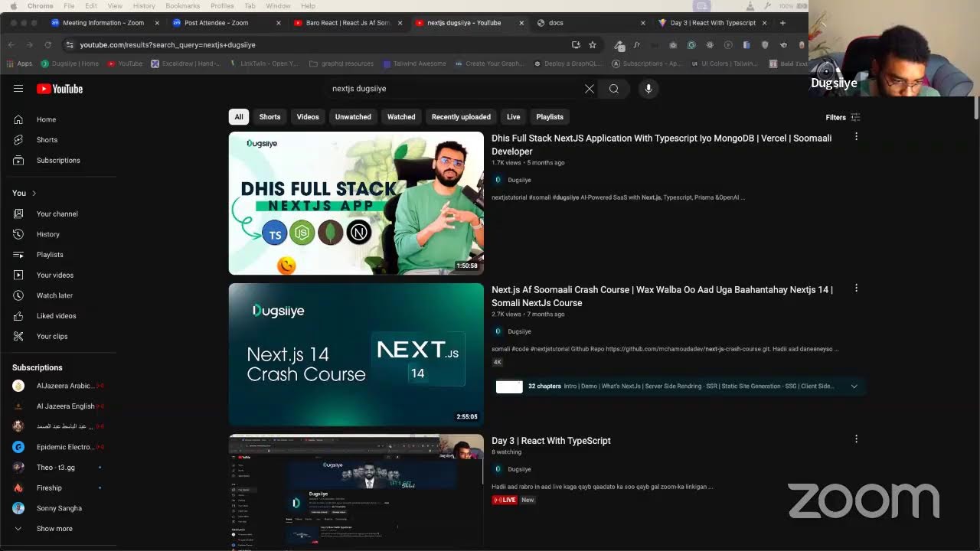Open the Day 3 React With TypeScript title
Screen dimensions: 980x551
click(x=551, y=441)
